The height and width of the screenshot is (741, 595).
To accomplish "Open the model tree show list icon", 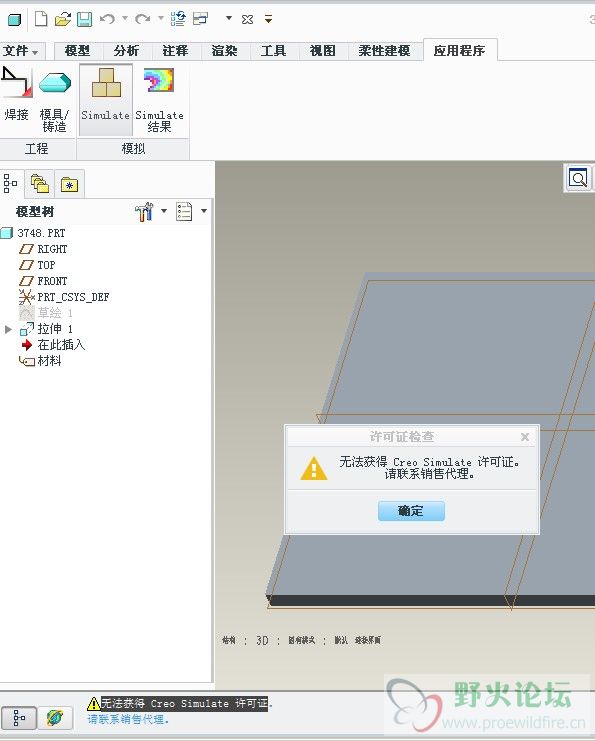I will (184, 211).
